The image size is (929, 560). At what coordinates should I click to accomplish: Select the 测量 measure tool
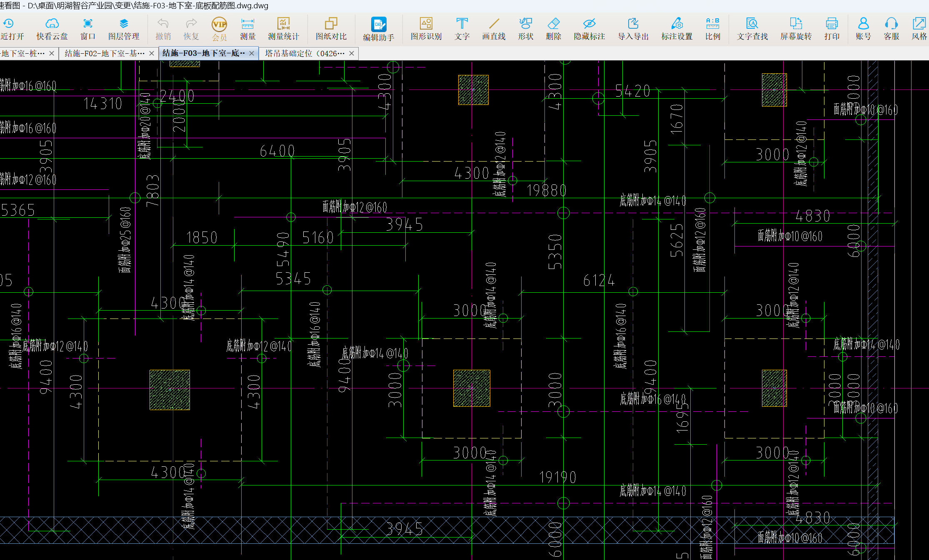click(x=247, y=29)
